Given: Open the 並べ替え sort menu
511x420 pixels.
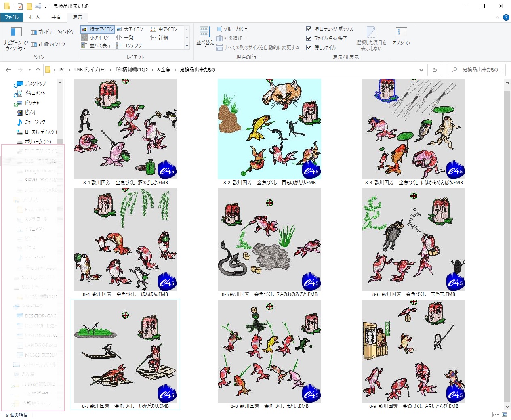Looking at the screenshot, I should [x=205, y=37].
